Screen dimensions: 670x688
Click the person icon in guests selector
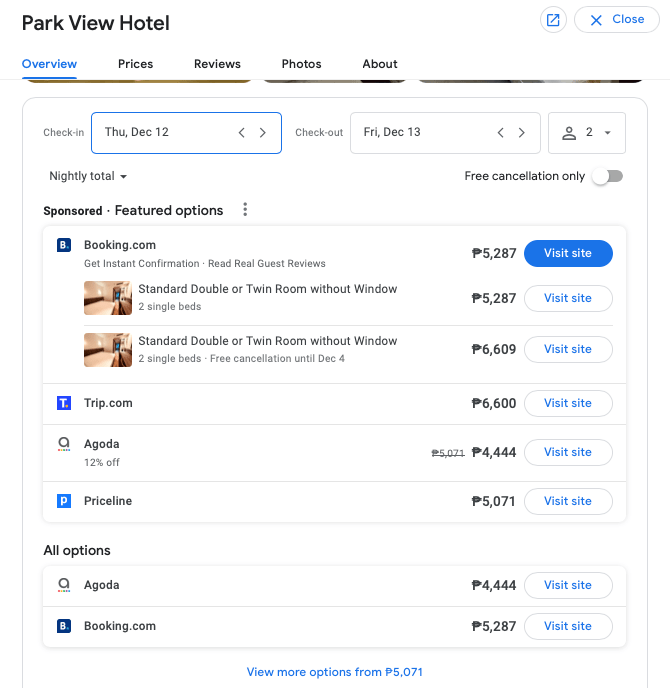click(x=569, y=133)
